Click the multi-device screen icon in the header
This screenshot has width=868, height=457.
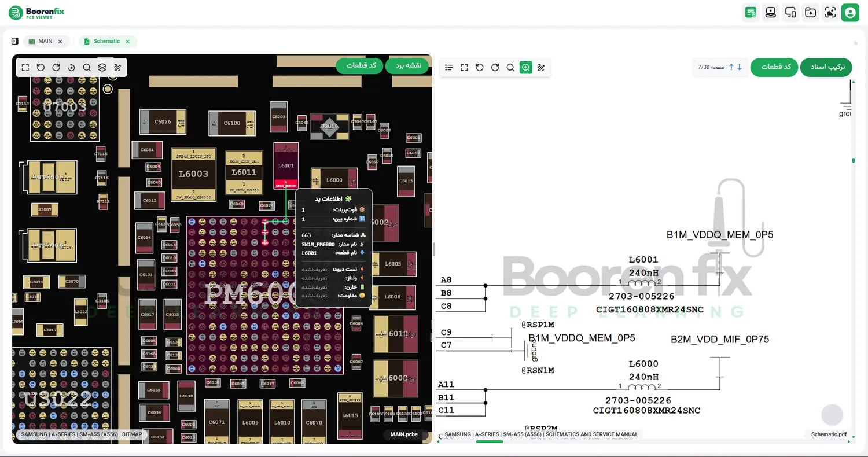790,13
